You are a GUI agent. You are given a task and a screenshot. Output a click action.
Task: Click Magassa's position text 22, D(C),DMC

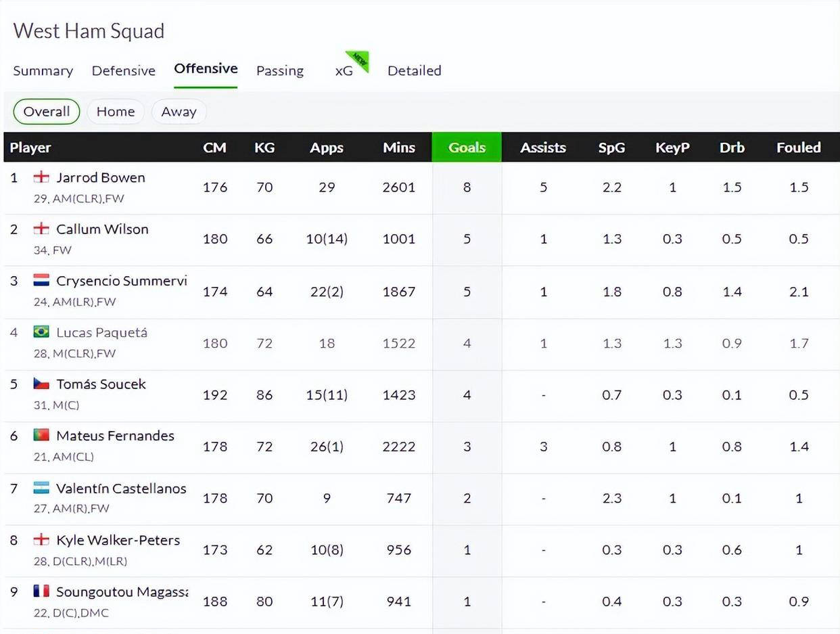71,613
